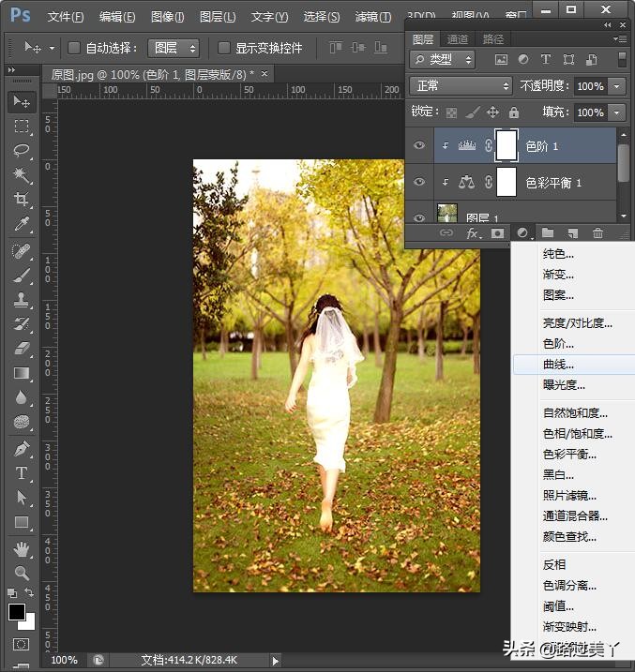The image size is (635, 672).
Task: Select the Spot Healing Brush tool
Action: tap(22, 251)
